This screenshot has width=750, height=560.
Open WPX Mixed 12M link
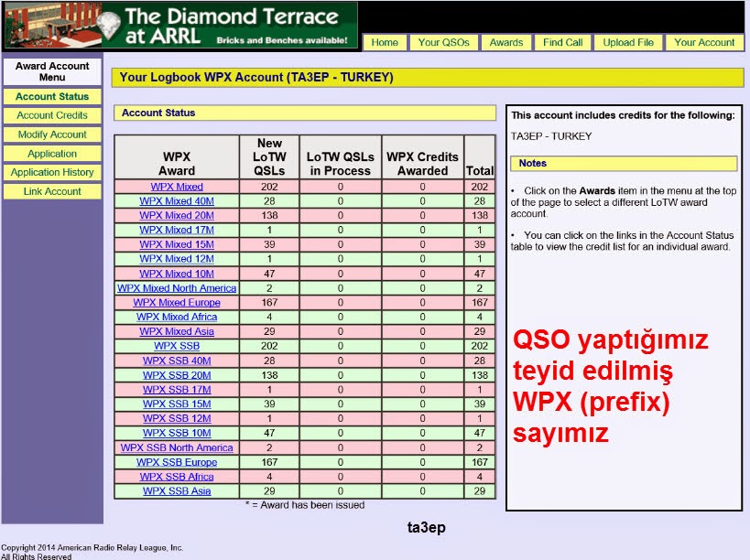(177, 259)
